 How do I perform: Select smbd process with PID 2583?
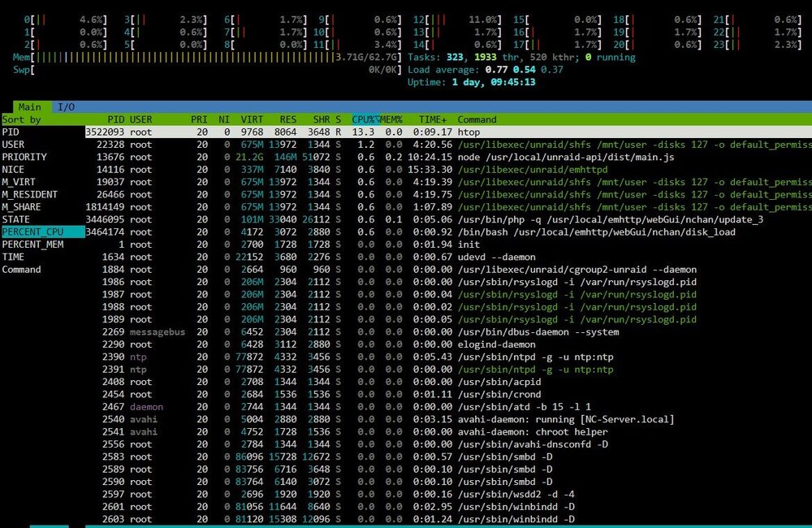tap(448, 457)
